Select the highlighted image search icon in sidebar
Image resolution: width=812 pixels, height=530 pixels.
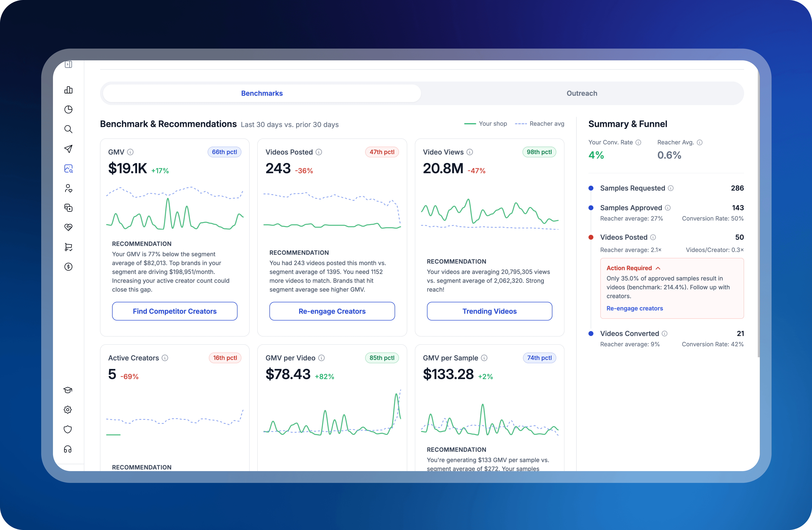(x=68, y=168)
